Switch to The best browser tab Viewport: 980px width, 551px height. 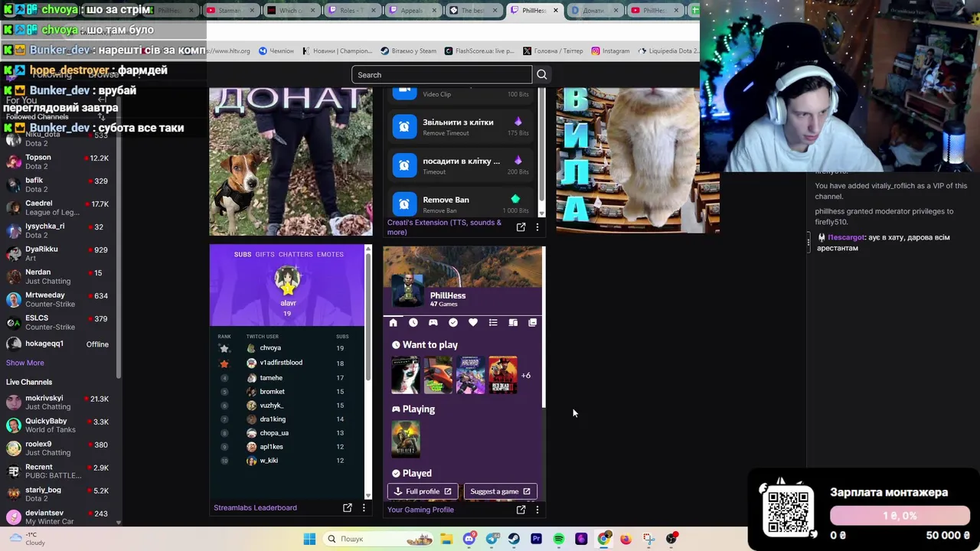click(x=472, y=10)
